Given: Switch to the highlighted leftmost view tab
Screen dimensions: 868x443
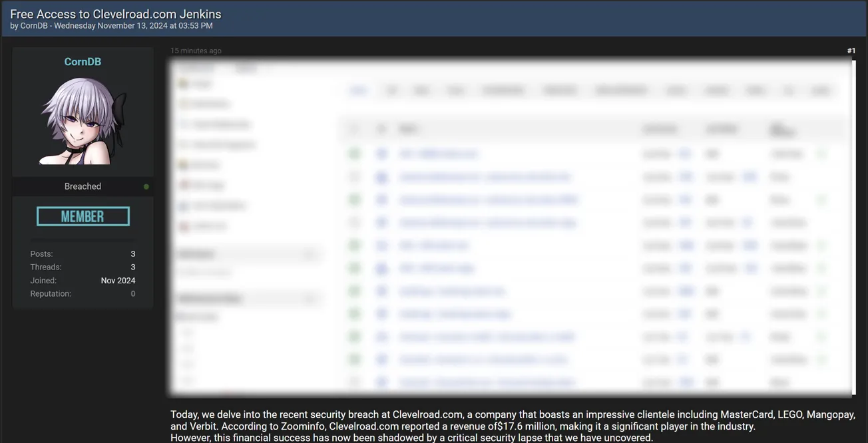Looking at the screenshot, I should (358, 90).
